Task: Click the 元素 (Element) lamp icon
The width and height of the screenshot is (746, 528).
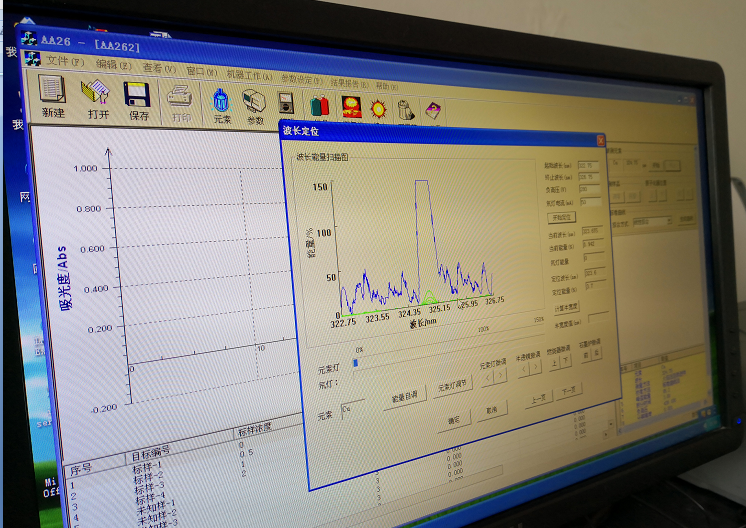Action: click(x=221, y=101)
